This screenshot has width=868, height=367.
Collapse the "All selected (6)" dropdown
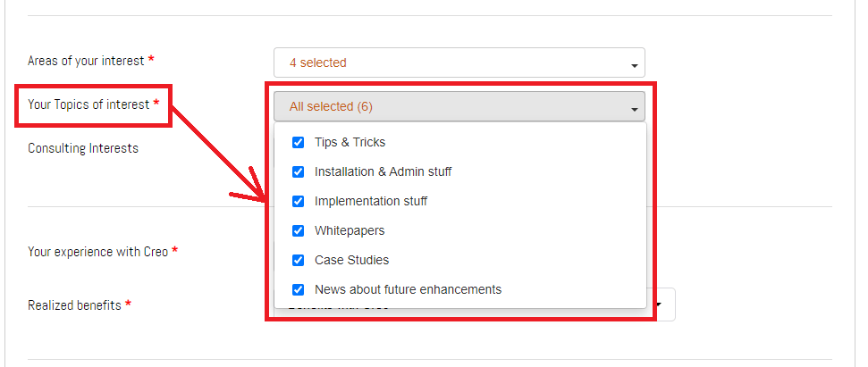pyautogui.click(x=459, y=106)
